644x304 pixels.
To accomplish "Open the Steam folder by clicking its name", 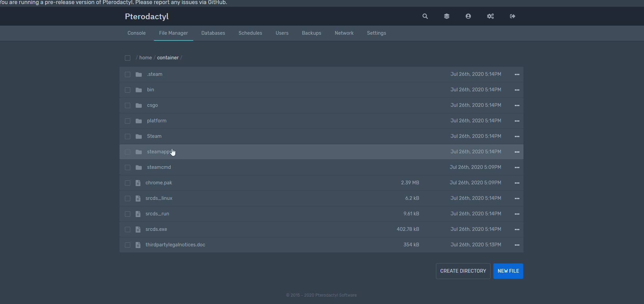I will coord(154,136).
